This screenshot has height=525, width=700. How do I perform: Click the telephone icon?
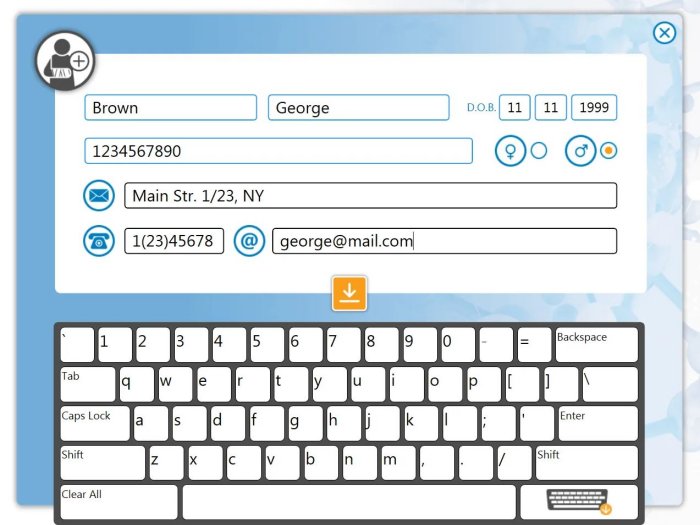coord(99,241)
